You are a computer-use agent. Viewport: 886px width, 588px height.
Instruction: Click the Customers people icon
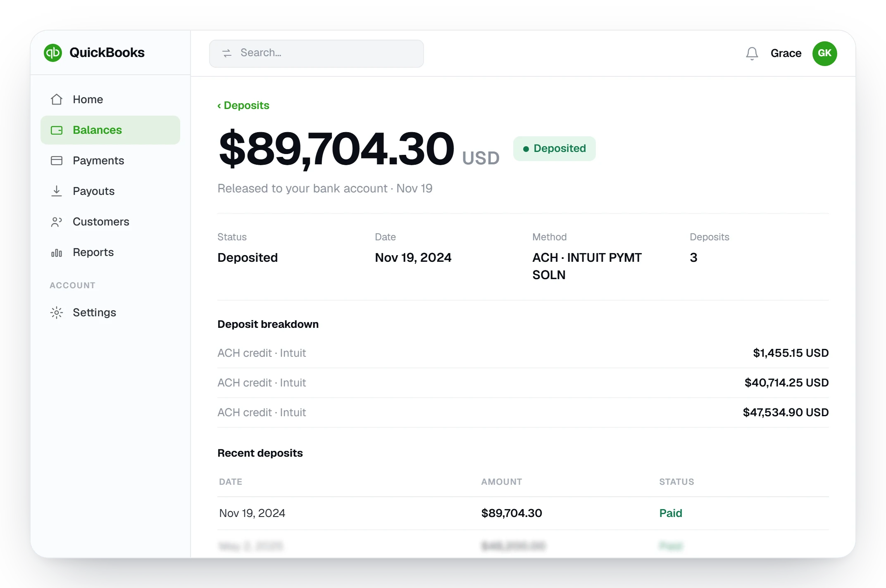pos(57,222)
